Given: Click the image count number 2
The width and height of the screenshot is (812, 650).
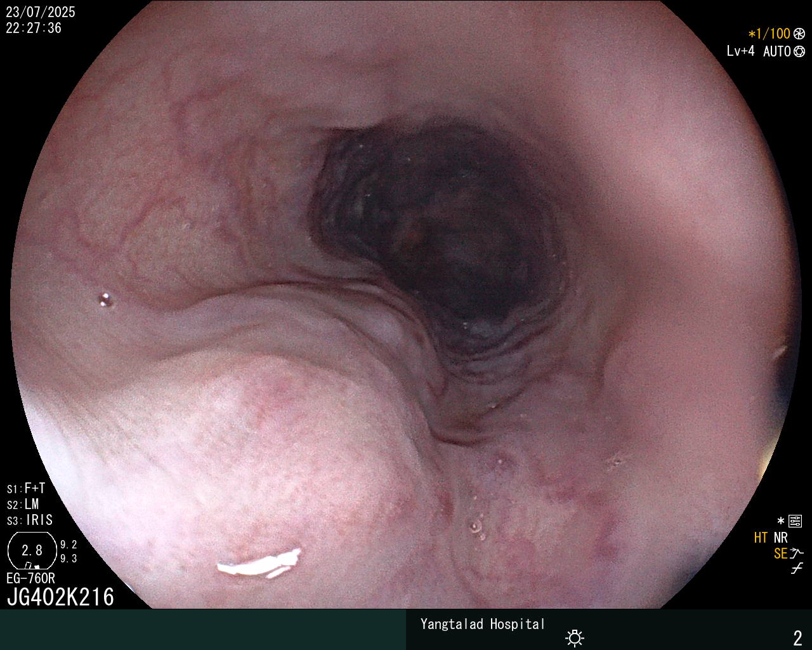Looking at the screenshot, I should coord(798,638).
